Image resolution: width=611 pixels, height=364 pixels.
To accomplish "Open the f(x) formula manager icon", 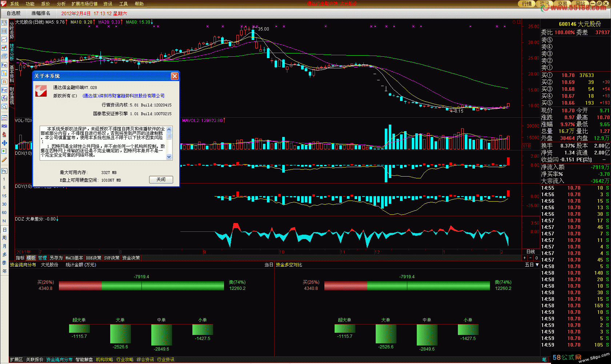I will pos(4,98).
